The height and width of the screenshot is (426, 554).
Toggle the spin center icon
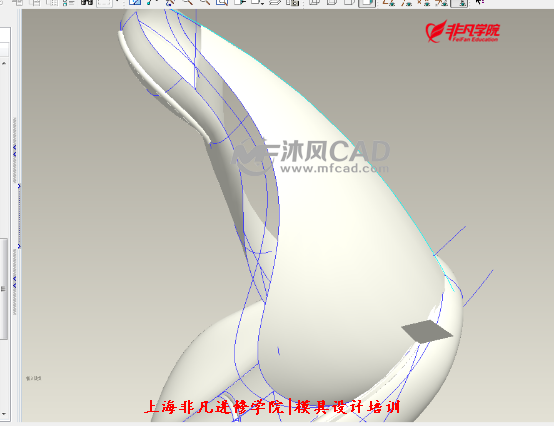click(170, 2)
